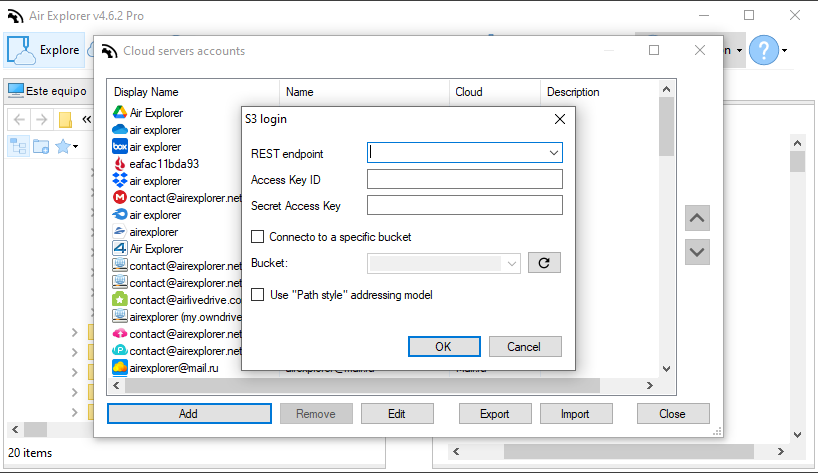
Task: Click the 4shared icon beside Air Explorer
Action: (120, 248)
